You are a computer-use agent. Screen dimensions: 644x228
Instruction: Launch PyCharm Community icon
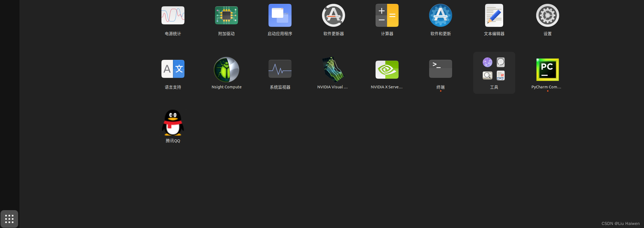click(x=548, y=69)
